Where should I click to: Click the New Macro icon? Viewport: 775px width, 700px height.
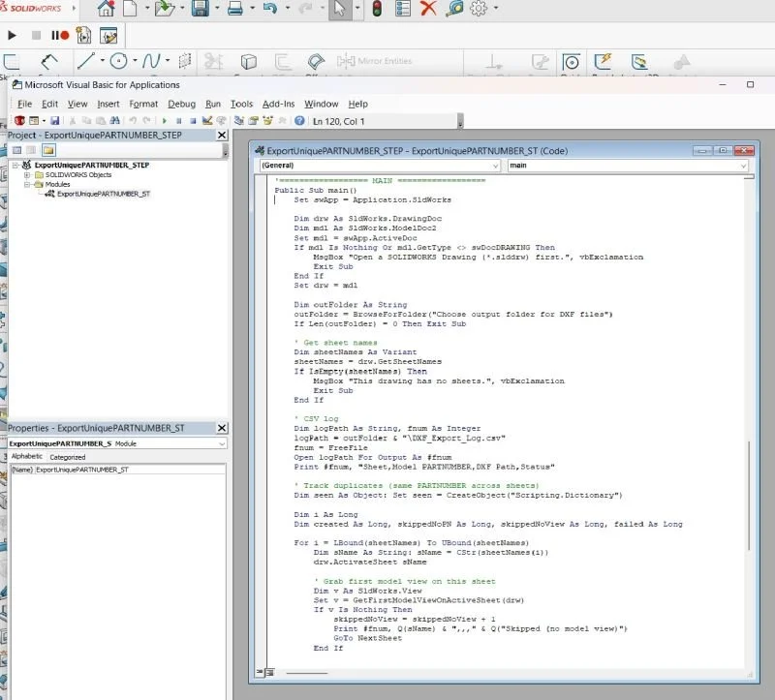coord(83,35)
